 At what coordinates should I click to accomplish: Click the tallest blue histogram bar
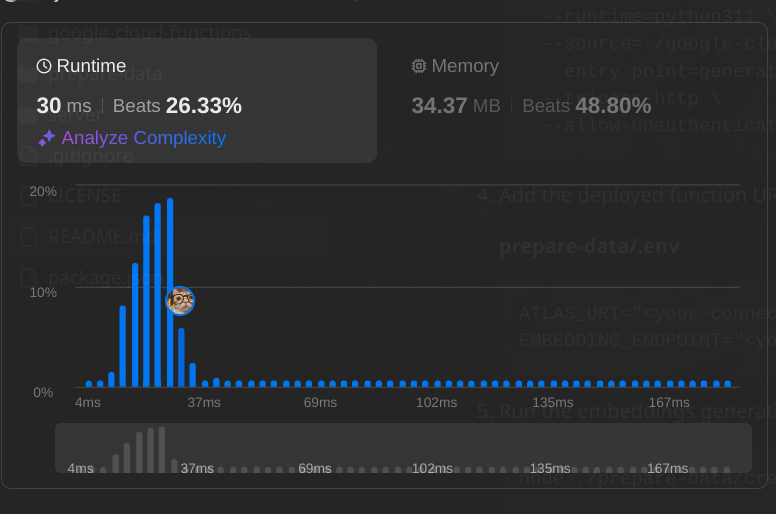[170, 292]
